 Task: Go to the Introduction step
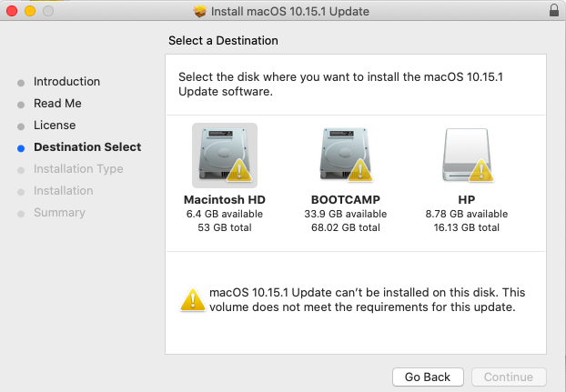(66, 82)
